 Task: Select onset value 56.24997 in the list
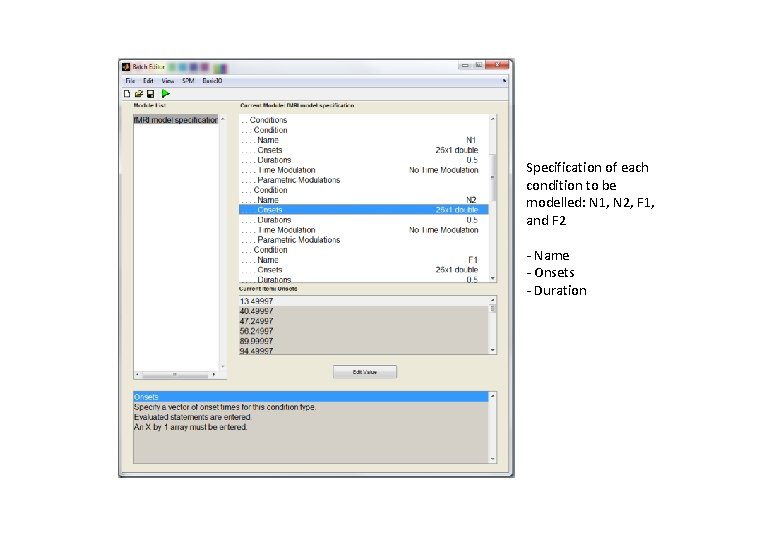point(364,331)
